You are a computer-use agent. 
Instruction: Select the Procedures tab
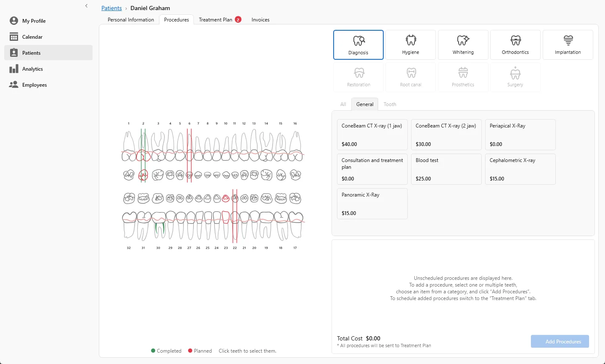coord(176,20)
